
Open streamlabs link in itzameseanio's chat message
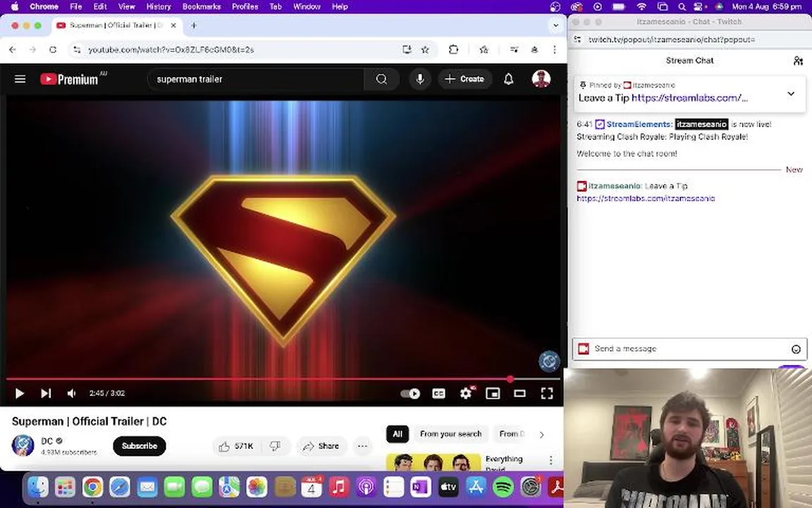(646, 198)
